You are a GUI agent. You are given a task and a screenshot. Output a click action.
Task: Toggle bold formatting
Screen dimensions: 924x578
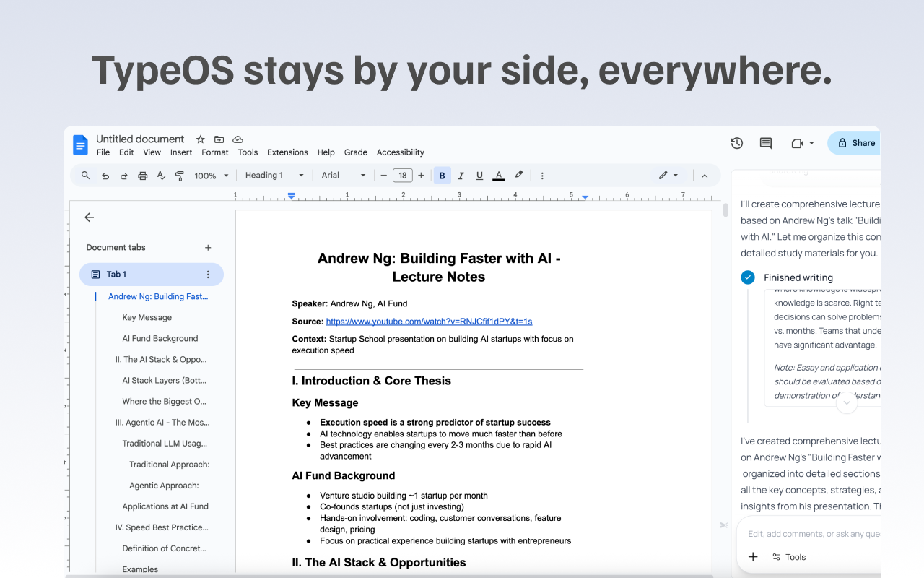click(x=442, y=175)
